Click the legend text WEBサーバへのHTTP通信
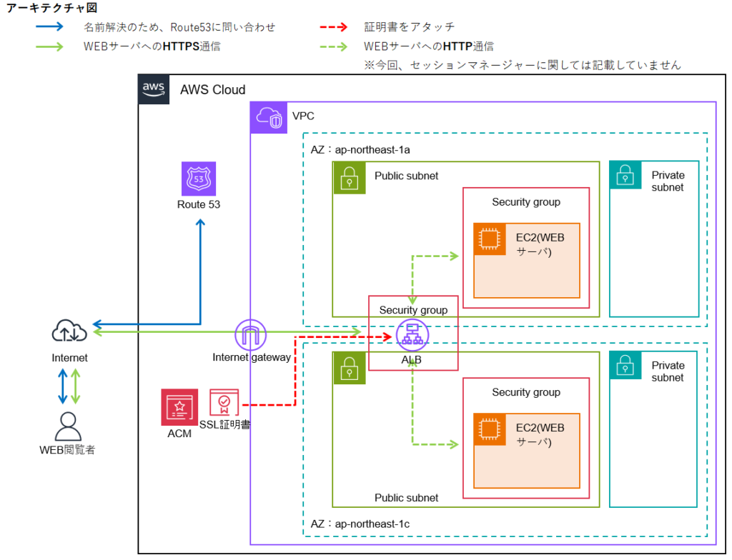This screenshot has height=560, width=732. (429, 46)
